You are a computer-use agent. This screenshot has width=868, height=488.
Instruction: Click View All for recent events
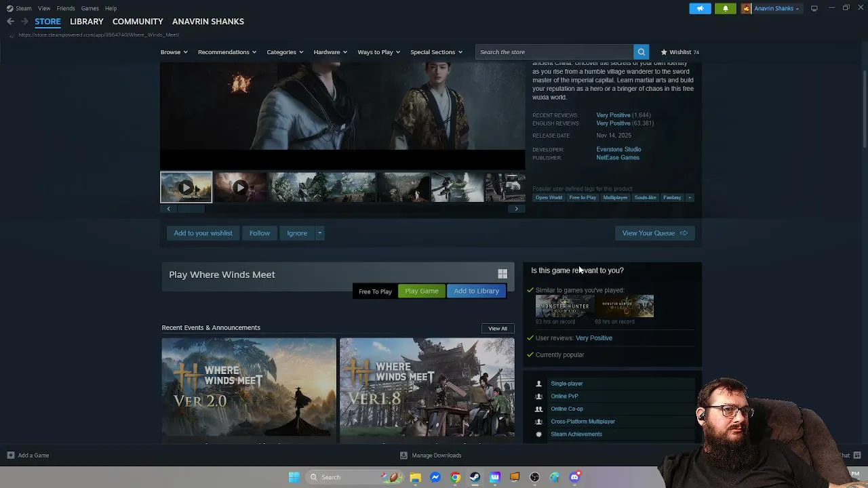click(498, 329)
